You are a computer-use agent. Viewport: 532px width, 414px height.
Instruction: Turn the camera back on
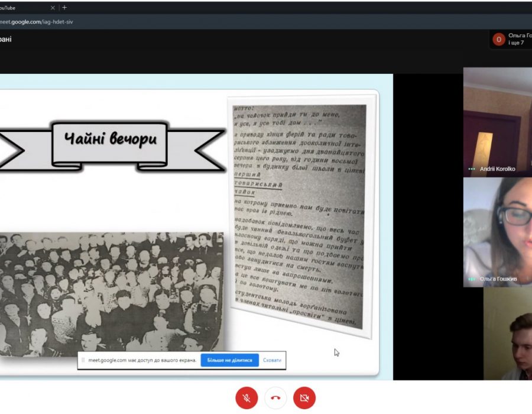point(304,398)
